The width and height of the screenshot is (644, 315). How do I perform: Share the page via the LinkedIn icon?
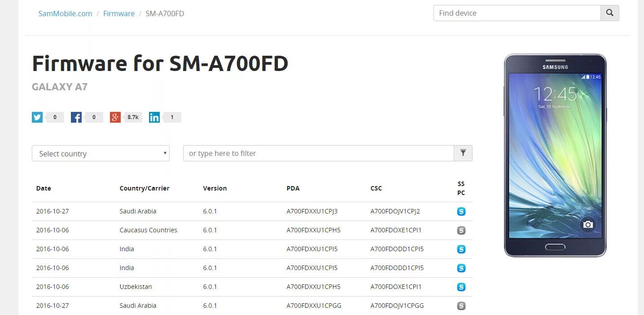(154, 117)
